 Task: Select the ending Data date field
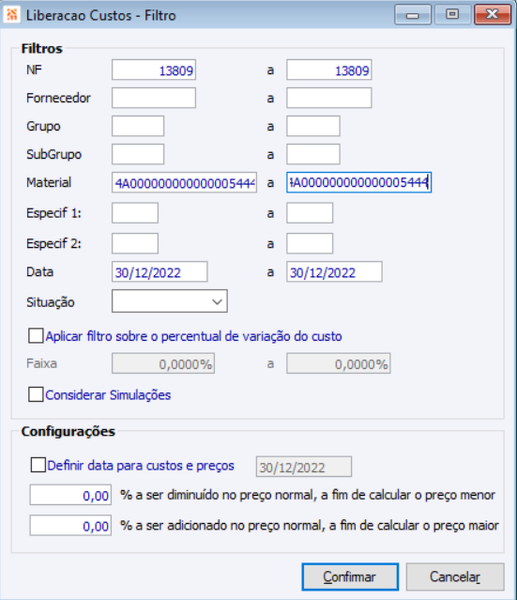click(334, 272)
